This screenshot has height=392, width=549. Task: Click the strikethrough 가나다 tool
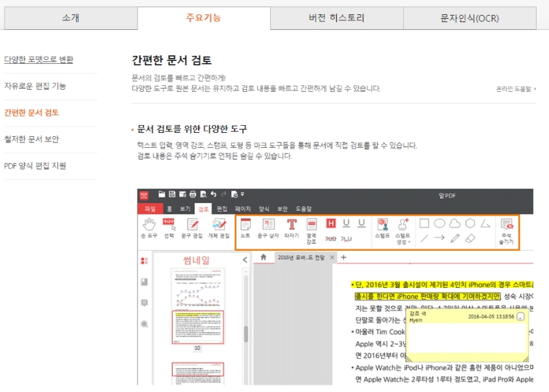point(331,239)
